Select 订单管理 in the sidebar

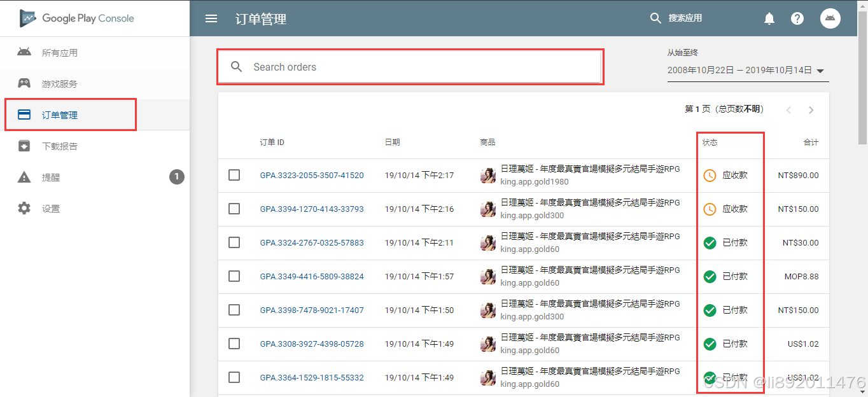95,115
